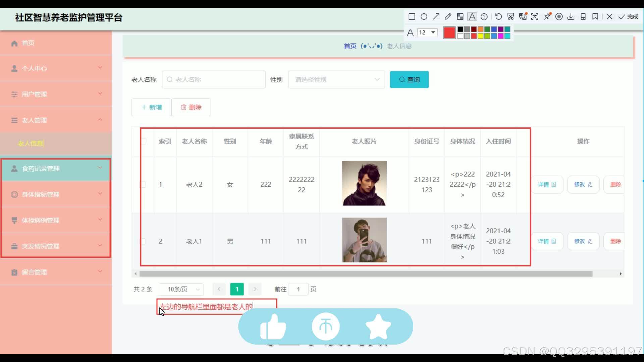Select the 老人信息 submenu item
Image resolution: width=644 pixels, height=362 pixels.
tap(56, 143)
